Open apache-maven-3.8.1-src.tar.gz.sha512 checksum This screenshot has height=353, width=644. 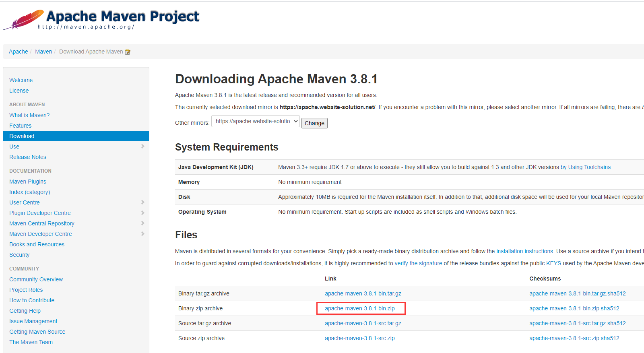click(x=578, y=323)
